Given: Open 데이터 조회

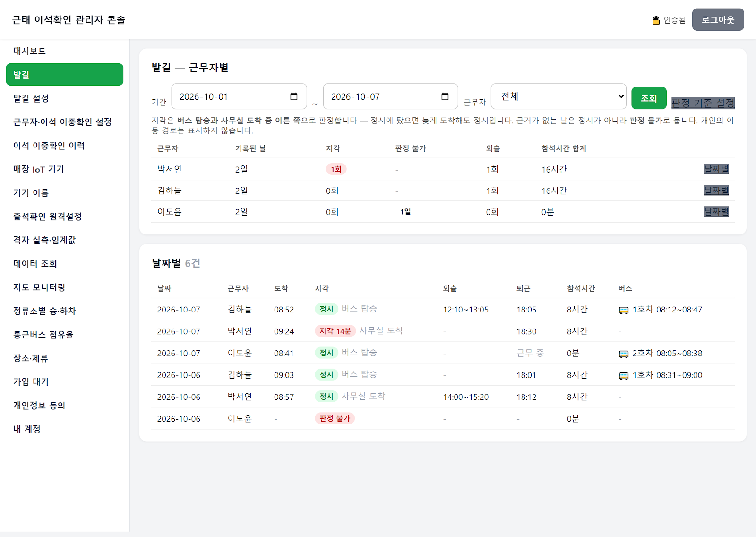Looking at the screenshot, I should click(65, 264).
